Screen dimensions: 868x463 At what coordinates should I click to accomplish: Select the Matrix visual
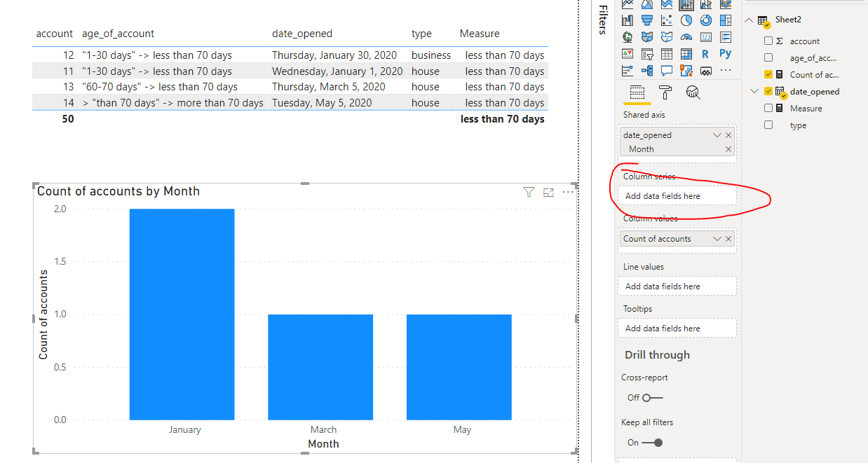(x=686, y=54)
